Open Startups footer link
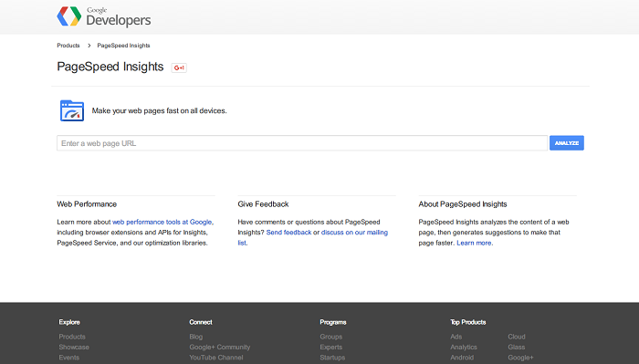 pyautogui.click(x=332, y=358)
